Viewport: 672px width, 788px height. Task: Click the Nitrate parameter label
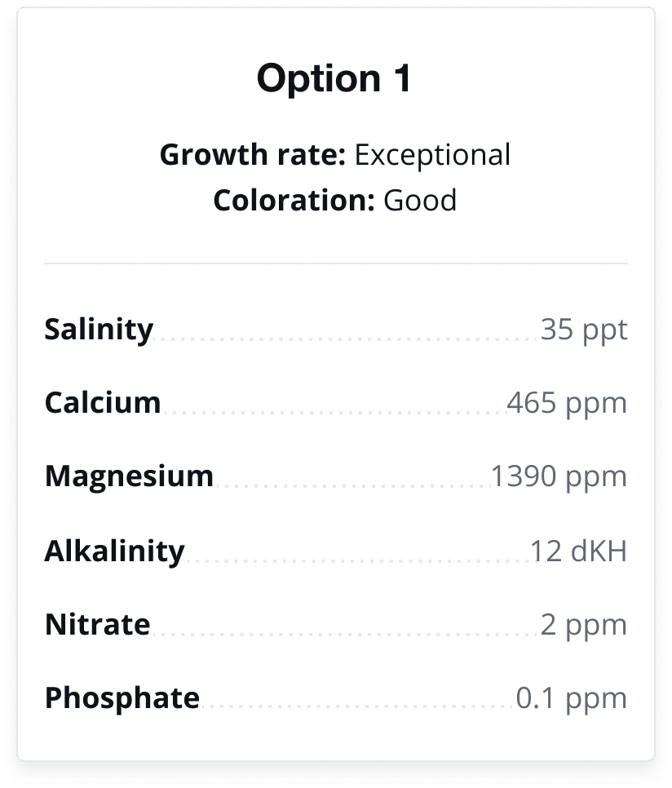(x=97, y=625)
